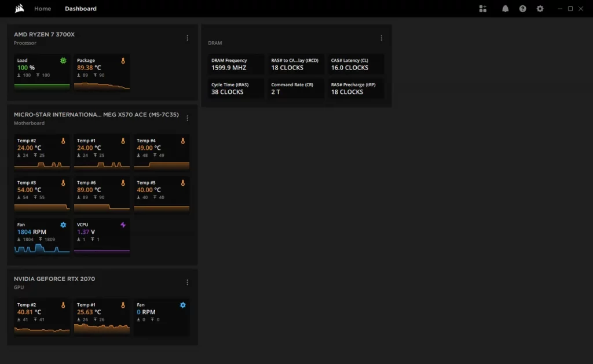Click thermometer icon on motherboard Temp #2
The width and height of the screenshot is (593, 364).
pos(63,141)
